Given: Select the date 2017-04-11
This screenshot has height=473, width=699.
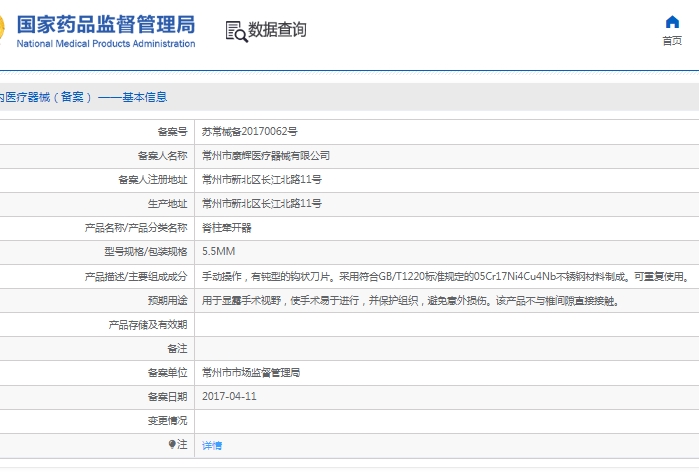Looking at the screenshot, I should (229, 396).
